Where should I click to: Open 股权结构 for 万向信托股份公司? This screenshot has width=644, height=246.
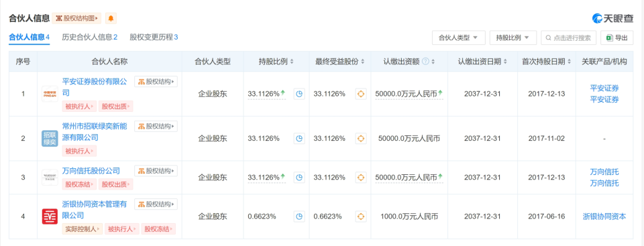(x=156, y=171)
